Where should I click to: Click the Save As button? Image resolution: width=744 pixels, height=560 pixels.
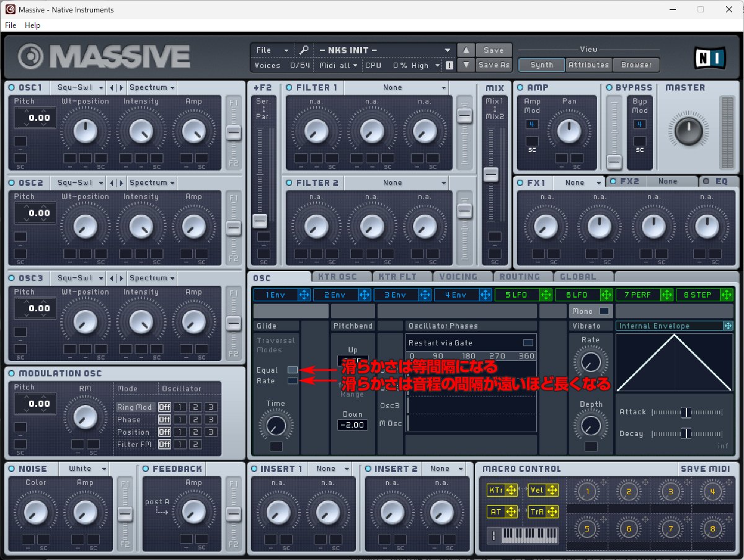[x=494, y=64]
